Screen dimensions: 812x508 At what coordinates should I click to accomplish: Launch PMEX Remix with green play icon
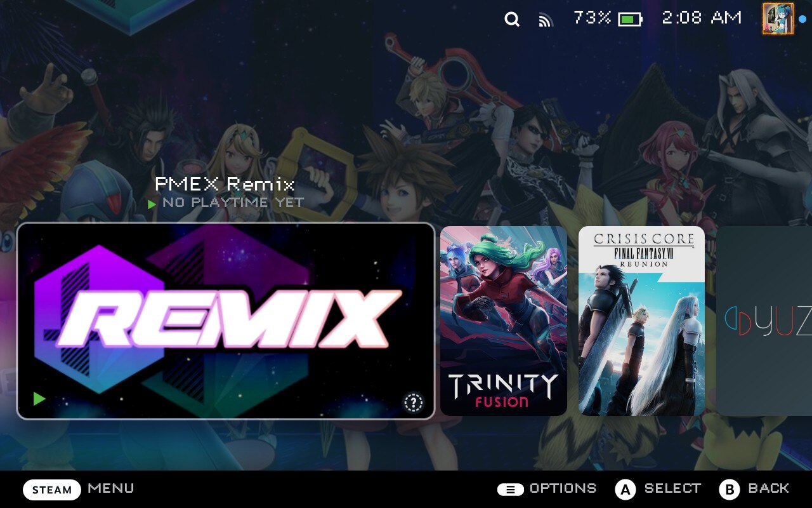[39, 398]
